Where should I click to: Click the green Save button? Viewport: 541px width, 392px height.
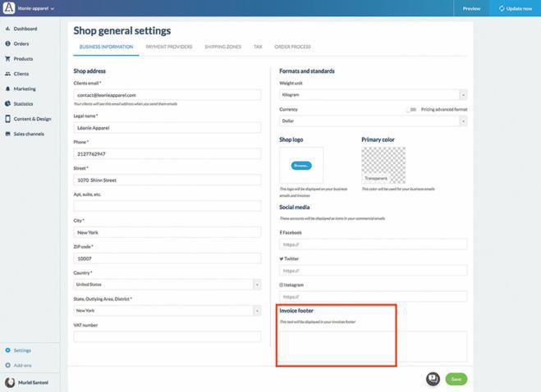click(455, 379)
